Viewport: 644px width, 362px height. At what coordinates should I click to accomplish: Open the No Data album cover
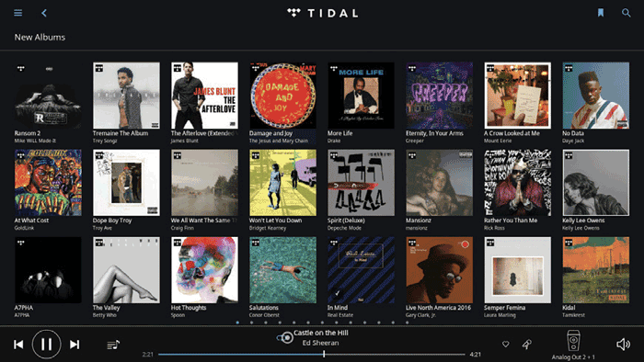coord(596,96)
